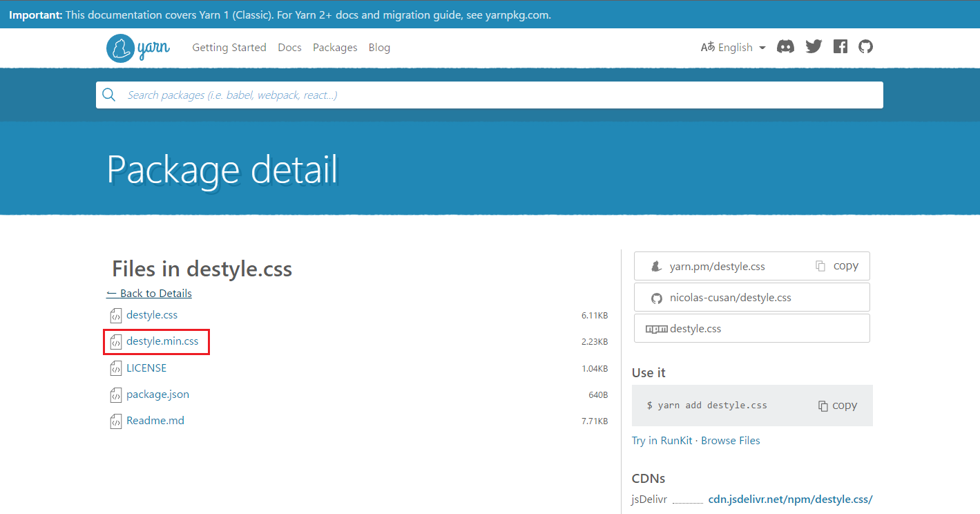Open the Readme.md file

coord(155,421)
